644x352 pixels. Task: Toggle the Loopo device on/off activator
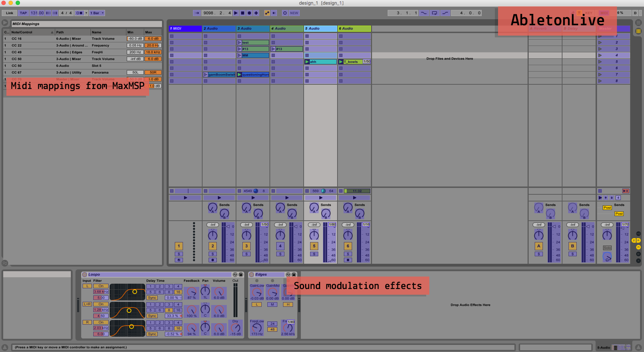click(84, 274)
